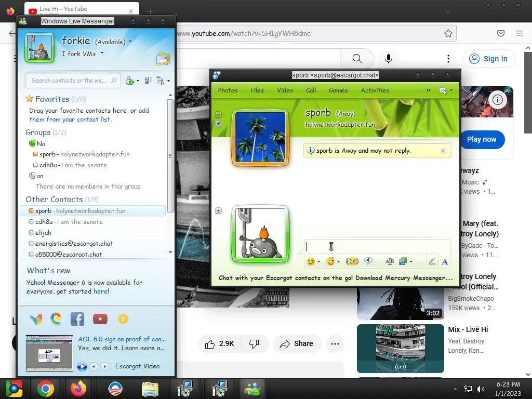Open the email inbox icon near forkie's profile
The width and height of the screenshot is (532, 399).
pyautogui.click(x=163, y=59)
